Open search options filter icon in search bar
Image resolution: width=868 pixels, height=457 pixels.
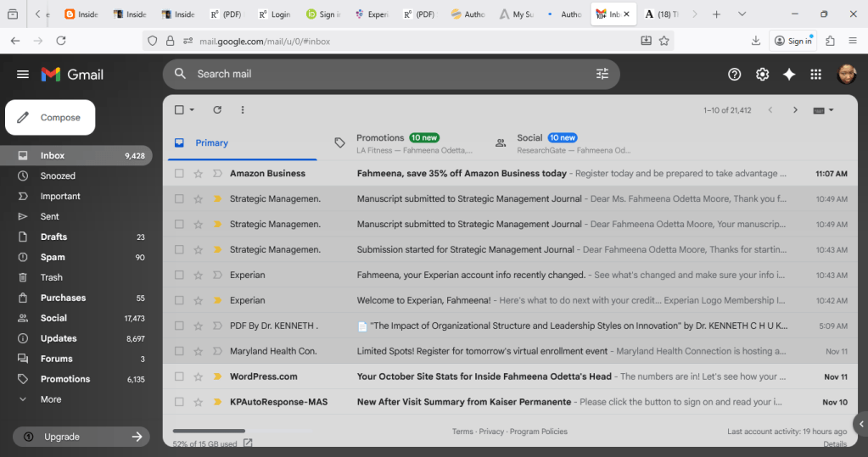tap(602, 74)
